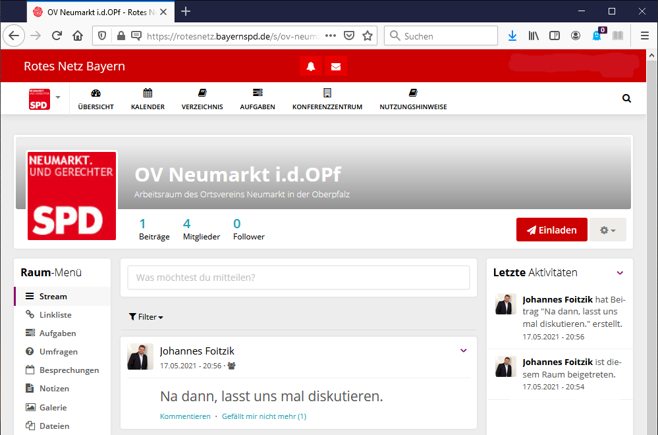Viewport: 658px width, 435px height.
Task: Open Aufgaben in top navigation
Action: click(258, 99)
